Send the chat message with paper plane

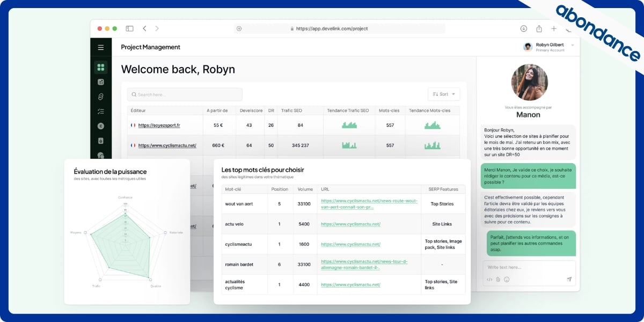click(x=569, y=280)
